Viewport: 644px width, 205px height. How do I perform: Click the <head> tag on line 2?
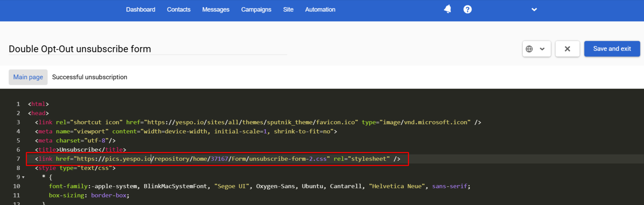pyautogui.click(x=38, y=113)
